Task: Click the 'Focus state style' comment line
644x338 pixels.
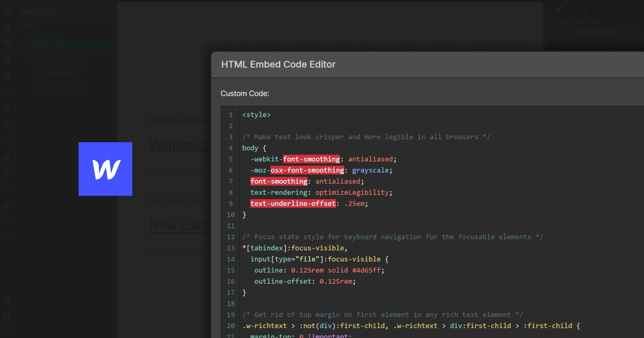Action: (393, 237)
